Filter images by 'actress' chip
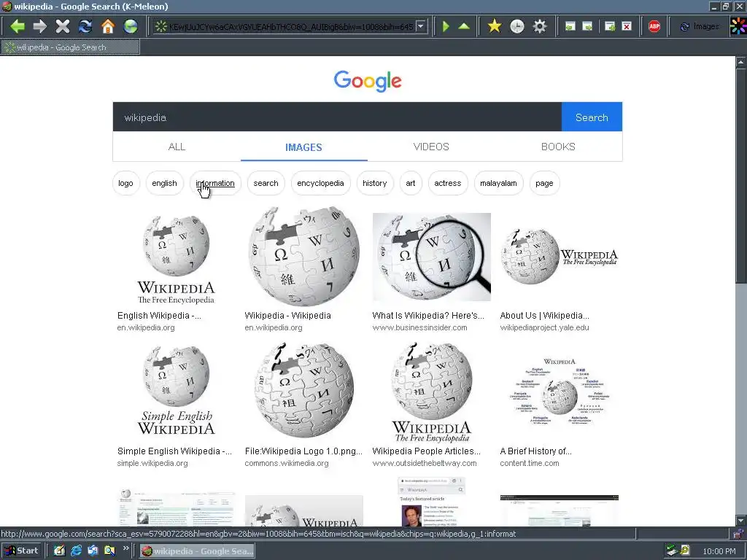The height and width of the screenshot is (560, 747). (x=448, y=183)
